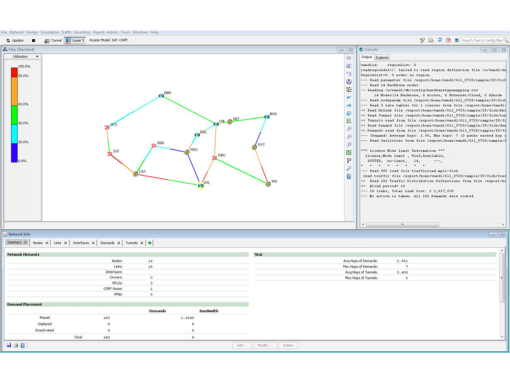Click the Search Text in Config Files field
Viewport: 510px width, 382px height.
482,40
